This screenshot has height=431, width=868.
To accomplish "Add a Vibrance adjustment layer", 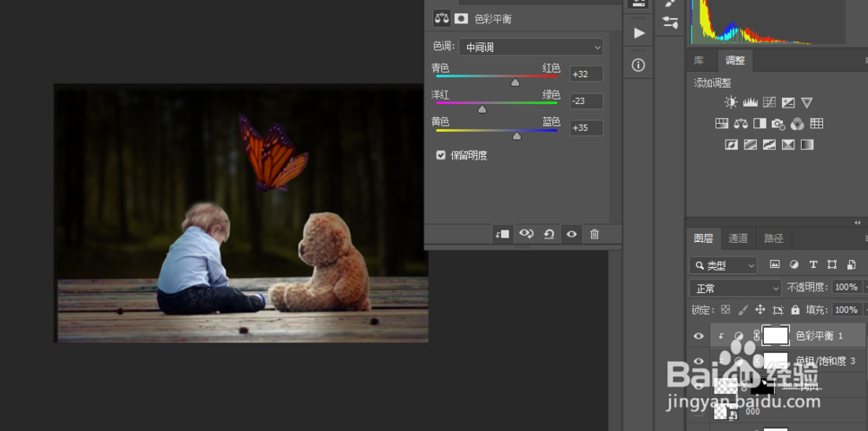I will 806,102.
